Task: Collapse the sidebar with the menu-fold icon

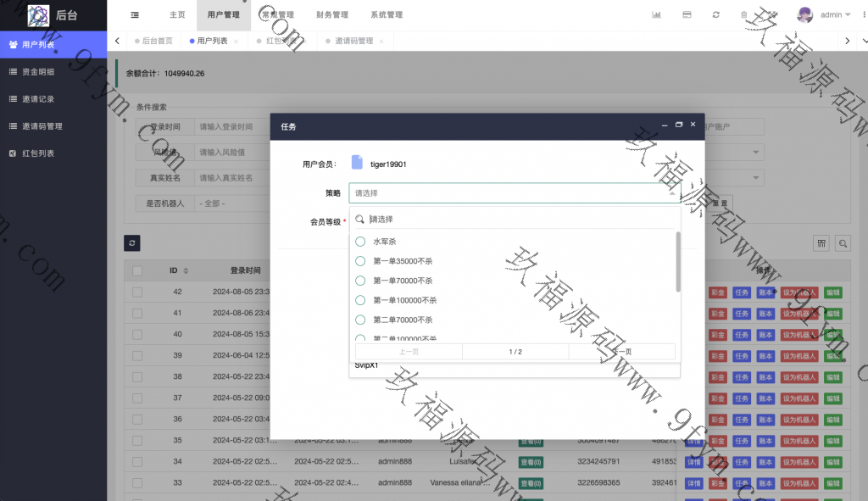Action: [136, 15]
